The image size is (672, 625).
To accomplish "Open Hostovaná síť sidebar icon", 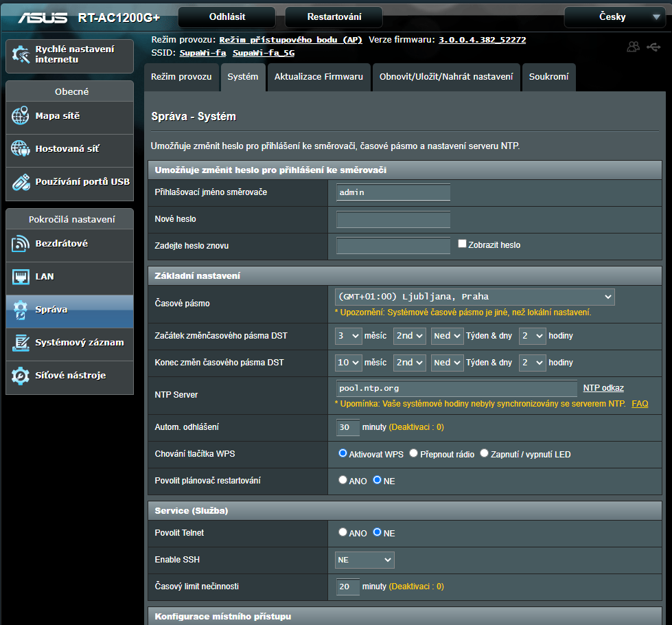I will (21, 149).
